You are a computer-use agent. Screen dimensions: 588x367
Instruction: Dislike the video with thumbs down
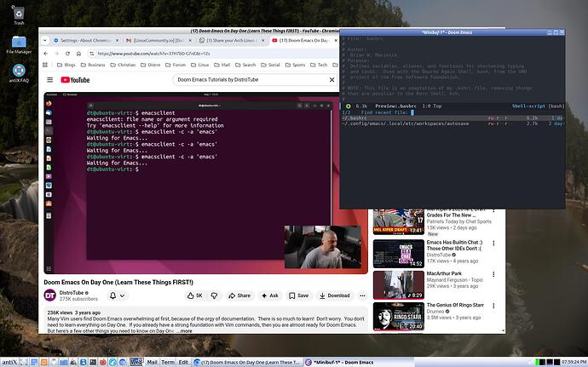coord(214,295)
